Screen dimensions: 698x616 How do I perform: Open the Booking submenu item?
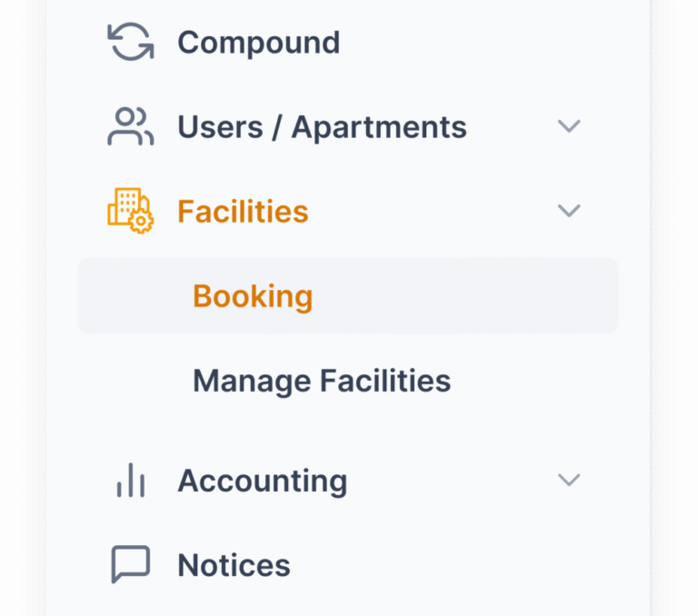coord(253,296)
